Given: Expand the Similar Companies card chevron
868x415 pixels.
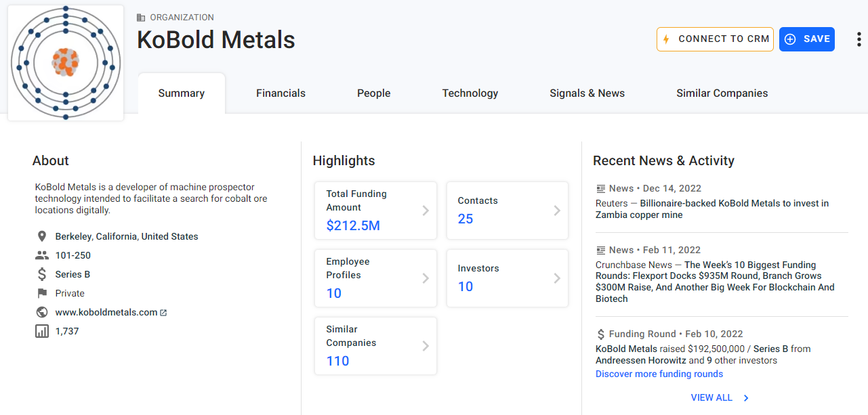Looking at the screenshot, I should 426,346.
